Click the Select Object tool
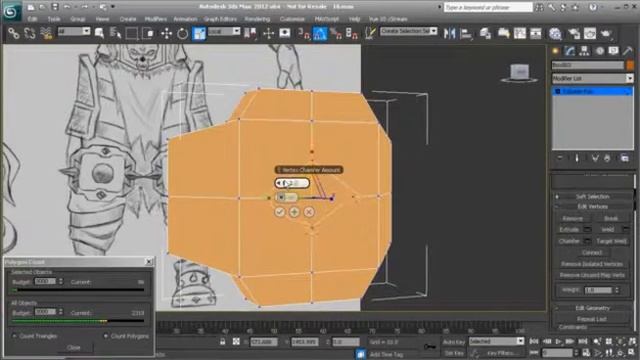This screenshot has height=360, width=640. [99, 33]
